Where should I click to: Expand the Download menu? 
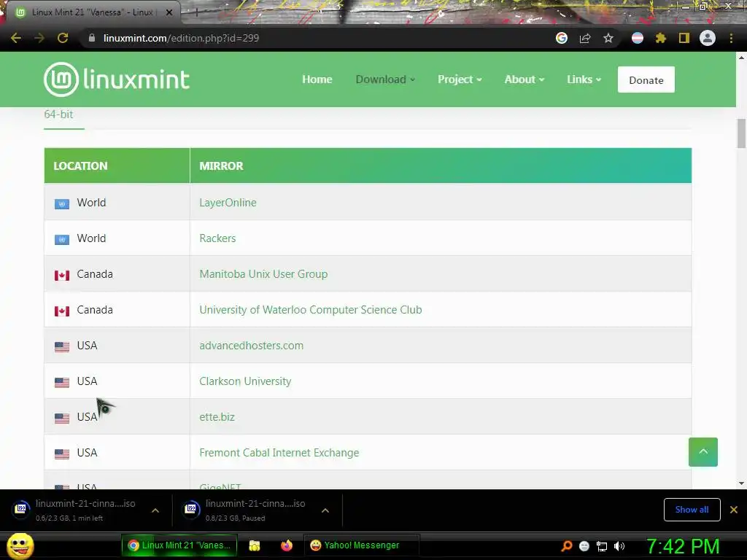(x=385, y=79)
